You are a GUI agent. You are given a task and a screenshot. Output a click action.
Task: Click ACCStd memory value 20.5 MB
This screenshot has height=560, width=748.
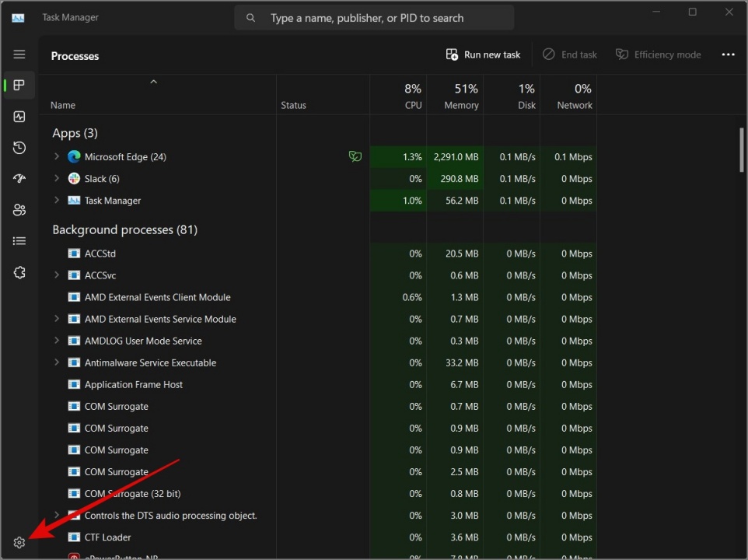pyautogui.click(x=462, y=254)
